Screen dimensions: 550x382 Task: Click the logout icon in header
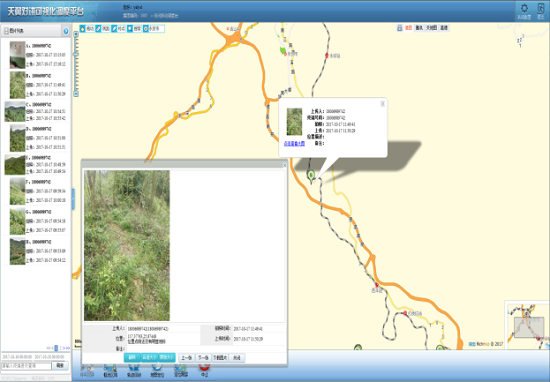pos(541,8)
